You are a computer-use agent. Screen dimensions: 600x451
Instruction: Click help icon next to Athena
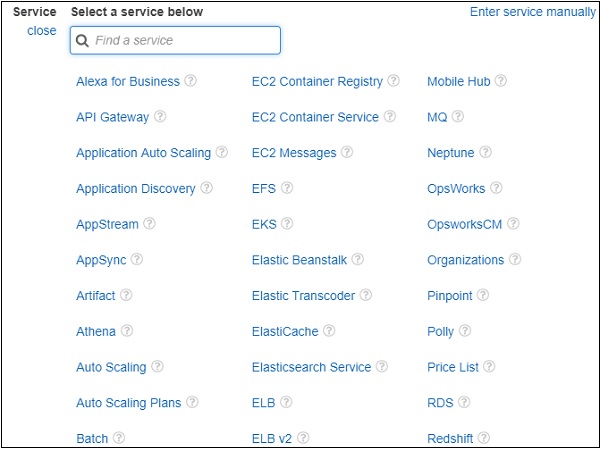pos(127,331)
